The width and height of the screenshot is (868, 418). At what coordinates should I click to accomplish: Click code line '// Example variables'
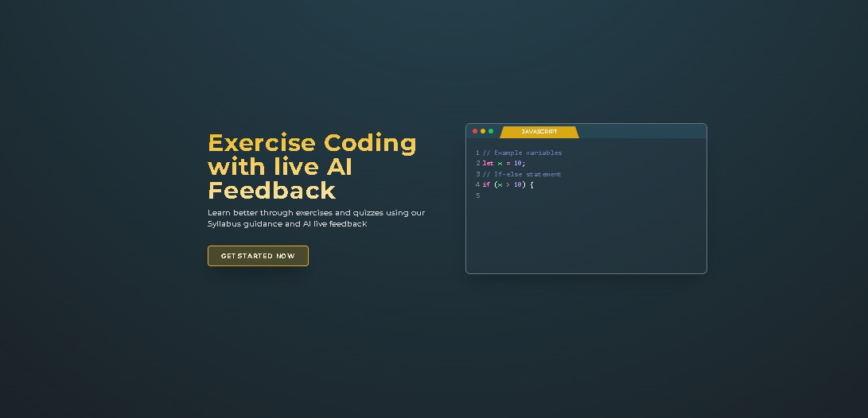(522, 153)
